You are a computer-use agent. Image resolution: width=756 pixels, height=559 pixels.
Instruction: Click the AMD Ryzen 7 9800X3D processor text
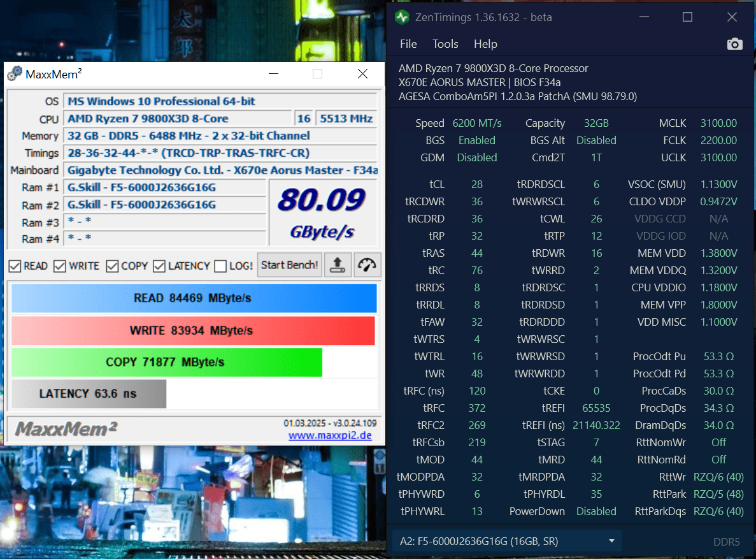pyautogui.click(x=493, y=69)
